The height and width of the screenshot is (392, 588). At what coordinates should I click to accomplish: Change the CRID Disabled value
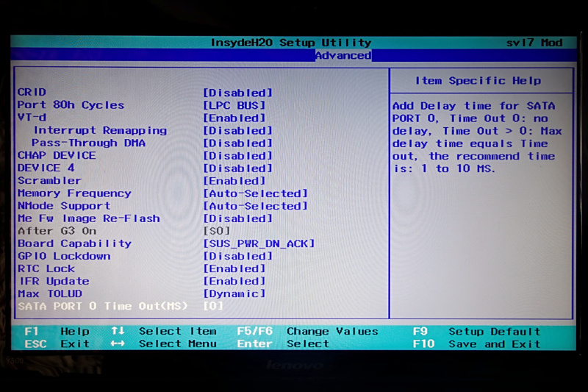point(237,93)
